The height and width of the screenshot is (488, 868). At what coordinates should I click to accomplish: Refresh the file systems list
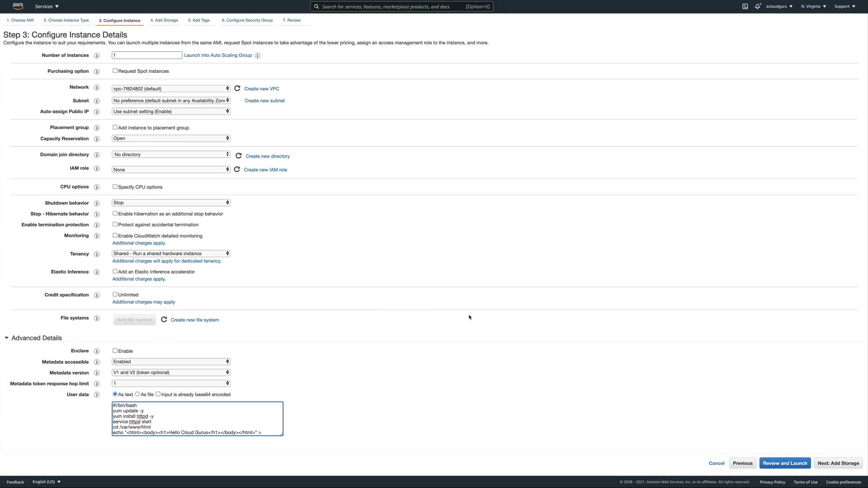(x=164, y=319)
